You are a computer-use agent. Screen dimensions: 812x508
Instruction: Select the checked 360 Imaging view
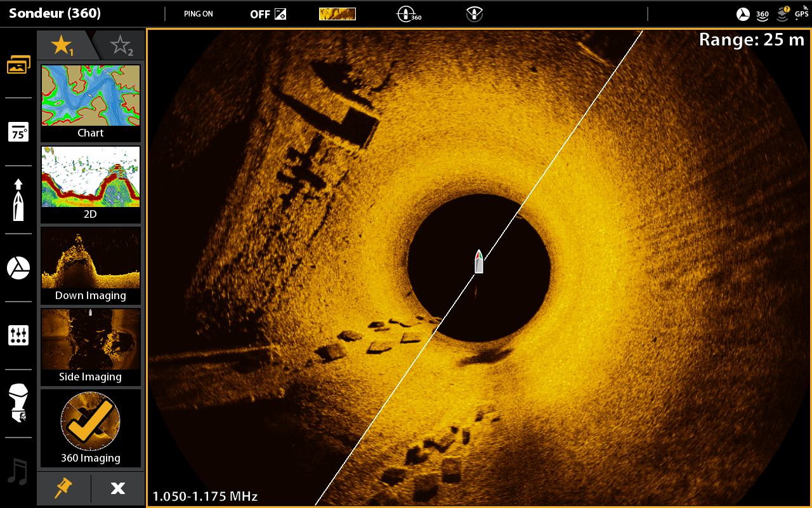coord(91,427)
